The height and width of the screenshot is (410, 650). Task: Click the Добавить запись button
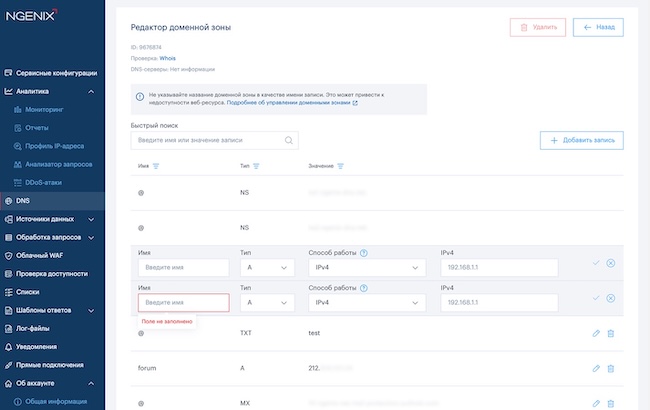pos(582,141)
